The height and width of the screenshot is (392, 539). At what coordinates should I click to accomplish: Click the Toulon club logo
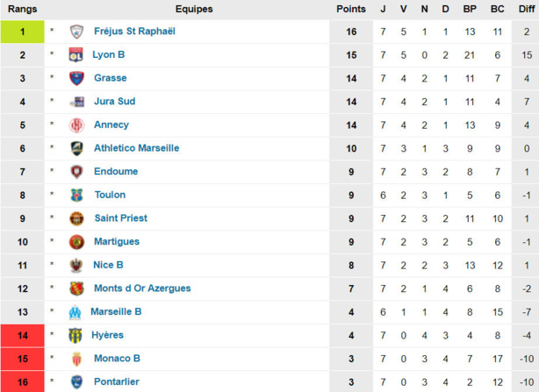pos(77,195)
